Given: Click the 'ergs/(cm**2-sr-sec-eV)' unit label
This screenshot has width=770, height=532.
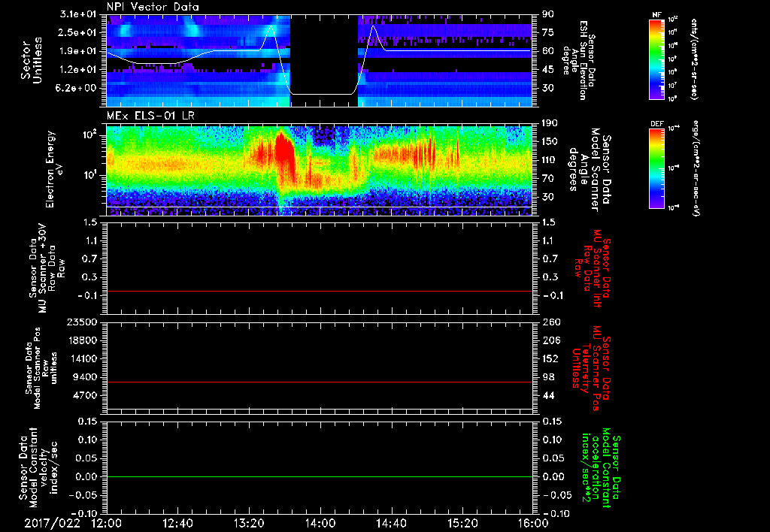Looking at the screenshot, I should [696, 168].
